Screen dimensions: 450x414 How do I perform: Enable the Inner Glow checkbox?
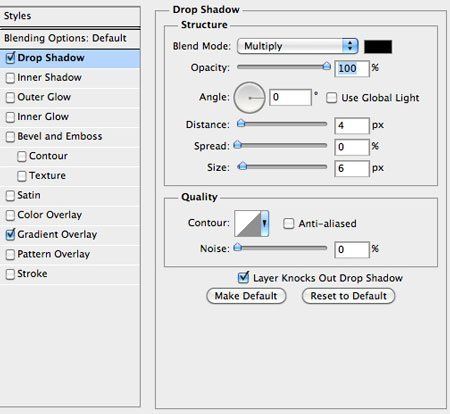[10, 117]
